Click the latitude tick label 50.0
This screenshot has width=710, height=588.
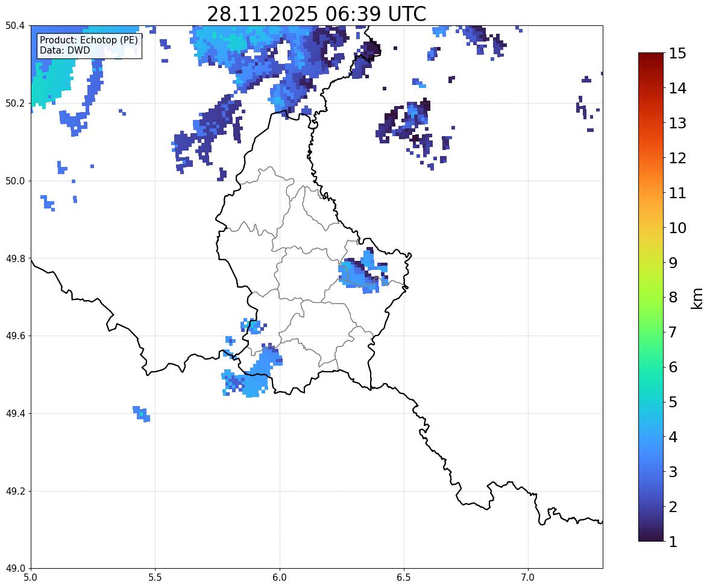pos(15,181)
